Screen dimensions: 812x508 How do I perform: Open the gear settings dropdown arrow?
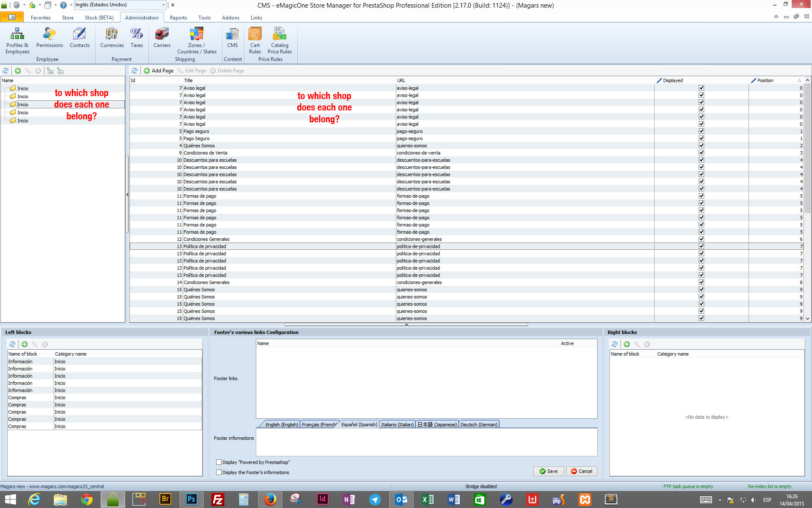[x=24, y=5]
